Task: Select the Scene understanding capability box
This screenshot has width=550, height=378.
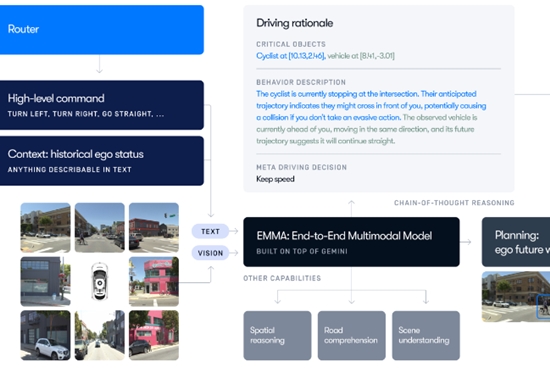Action: click(426, 336)
